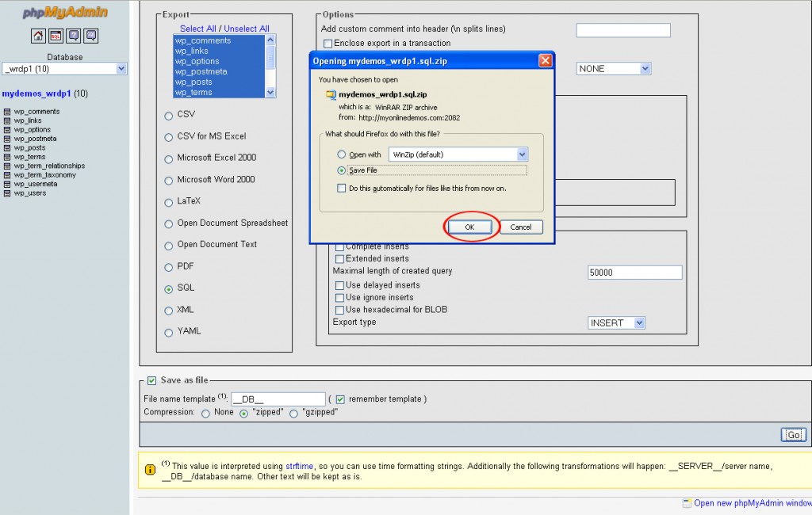
Task: Click OK in the download dialog
Action: click(x=469, y=227)
